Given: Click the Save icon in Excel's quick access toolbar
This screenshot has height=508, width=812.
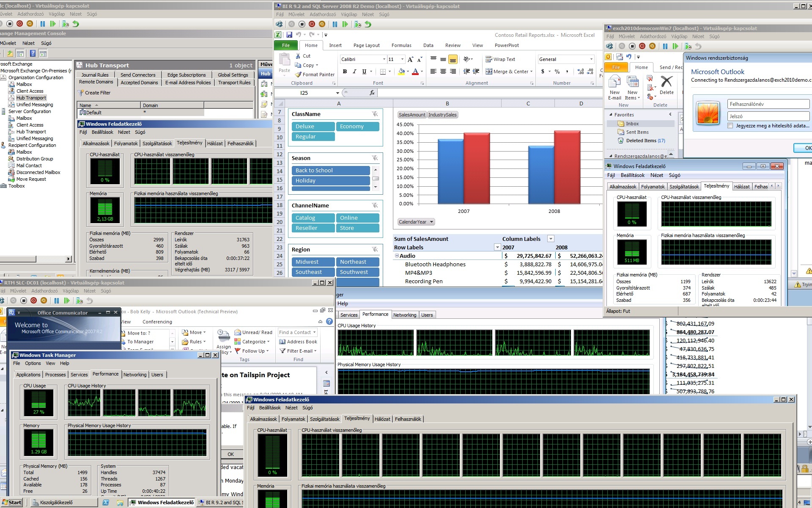Looking at the screenshot, I should [x=289, y=35].
